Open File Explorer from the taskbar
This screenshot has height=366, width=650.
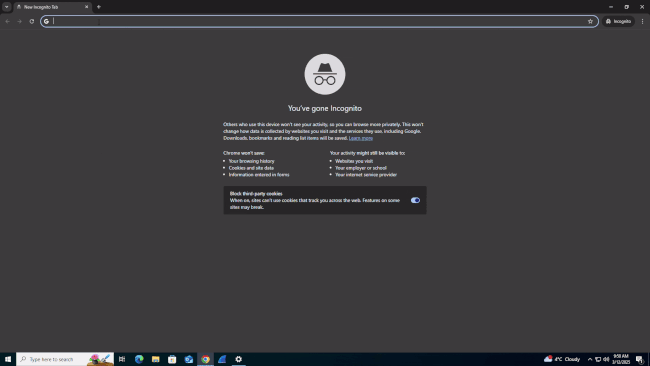(x=155, y=359)
